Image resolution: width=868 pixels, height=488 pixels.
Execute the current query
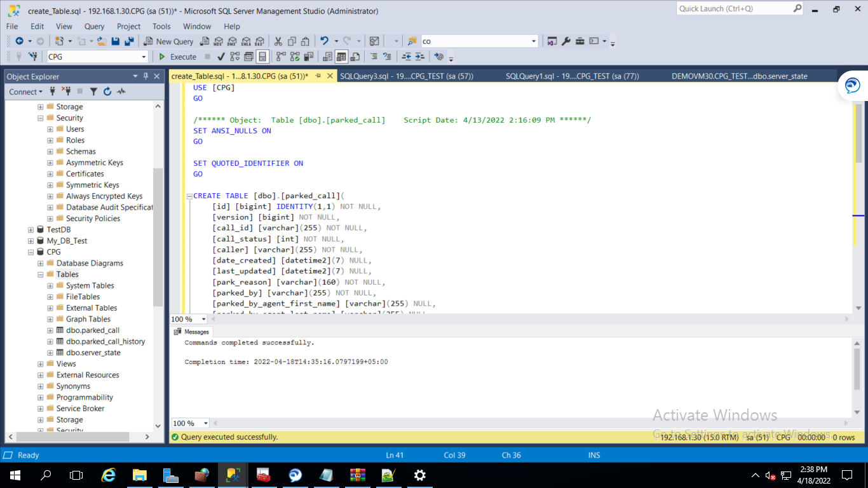point(179,57)
